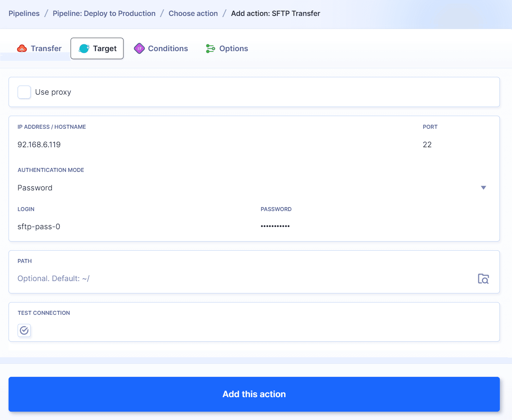Click the Target tab globe icon

84,48
